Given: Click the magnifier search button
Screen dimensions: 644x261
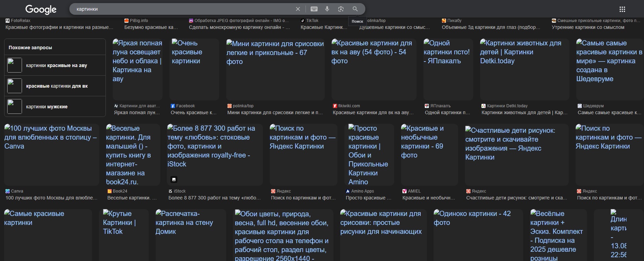Looking at the screenshot, I should [x=355, y=9].
